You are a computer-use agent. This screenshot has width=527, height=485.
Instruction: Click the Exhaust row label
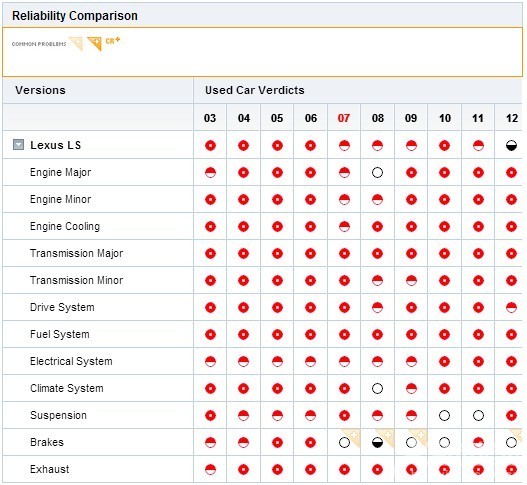coord(50,469)
